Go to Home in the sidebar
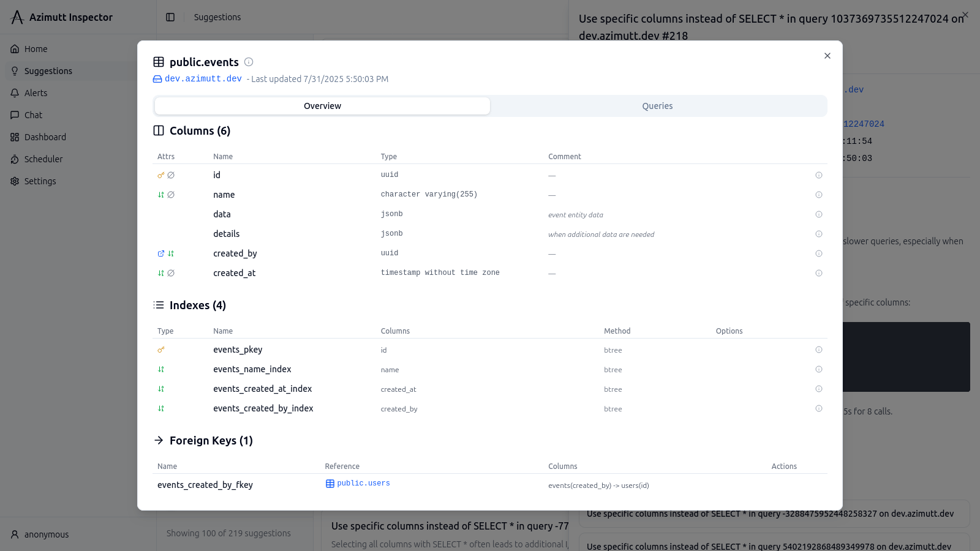Image resolution: width=980 pixels, height=551 pixels. pyautogui.click(x=36, y=49)
